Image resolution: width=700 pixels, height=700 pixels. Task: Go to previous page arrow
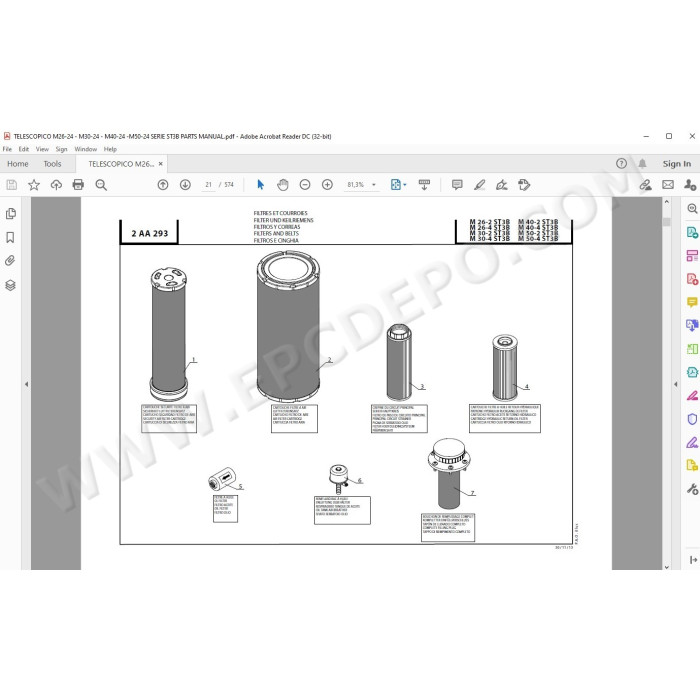163,185
